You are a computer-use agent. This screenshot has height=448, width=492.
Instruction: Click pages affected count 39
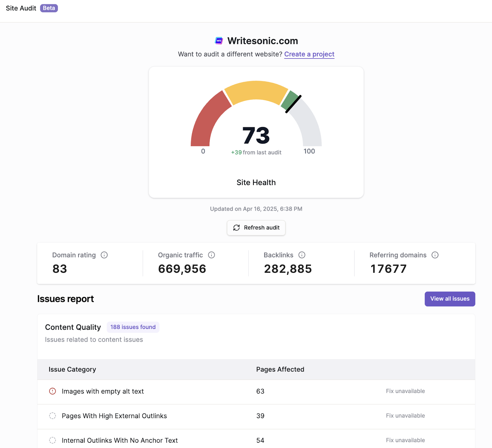[x=260, y=416]
